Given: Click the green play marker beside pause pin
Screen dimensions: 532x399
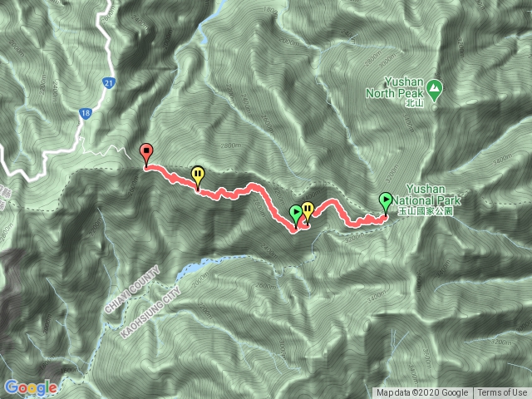Looking at the screenshot, I should click(x=296, y=216).
